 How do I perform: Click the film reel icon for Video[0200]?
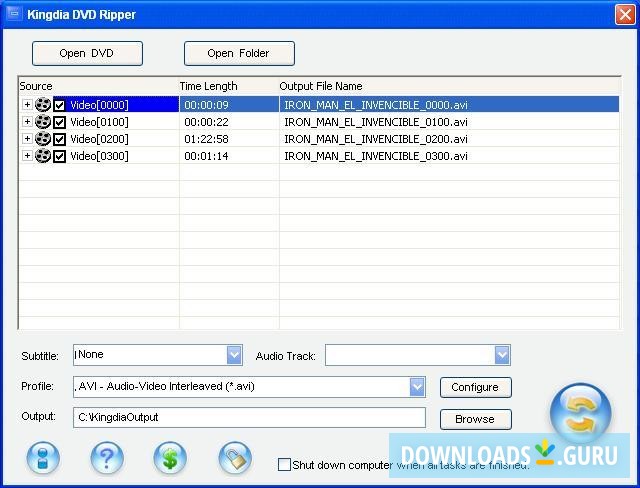pyautogui.click(x=43, y=139)
